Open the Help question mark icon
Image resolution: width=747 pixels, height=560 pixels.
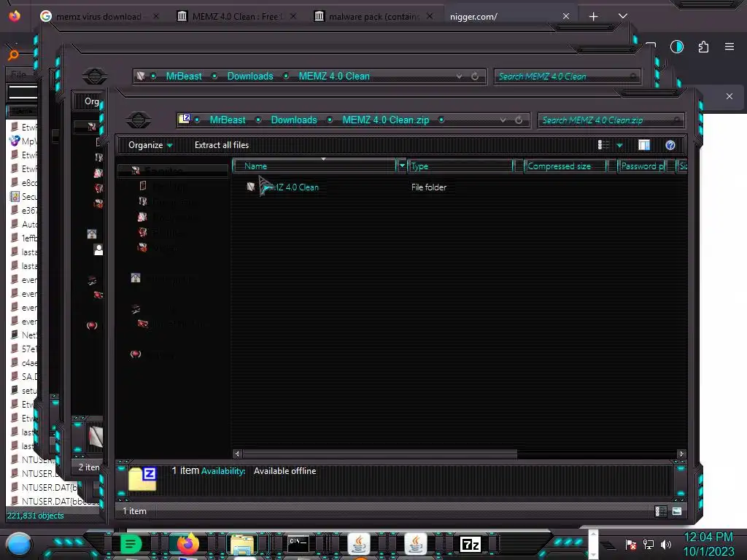pos(670,145)
